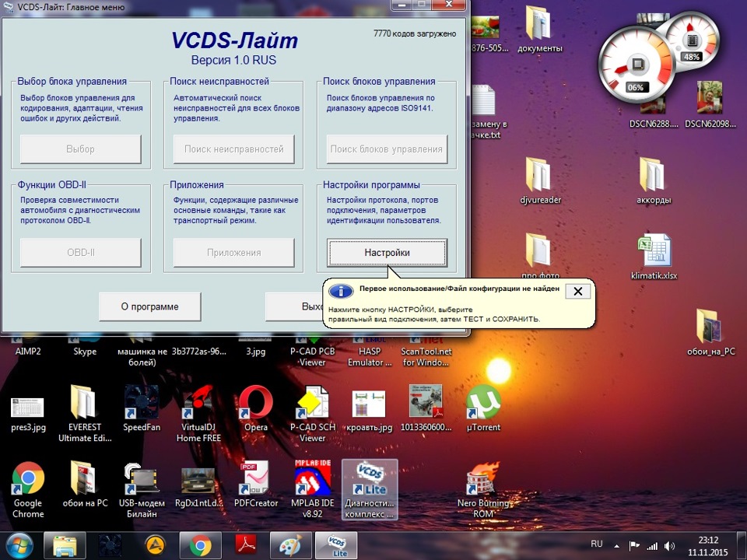Open the 1013360600 PDF file
The height and width of the screenshot is (560, 747).
point(426,408)
